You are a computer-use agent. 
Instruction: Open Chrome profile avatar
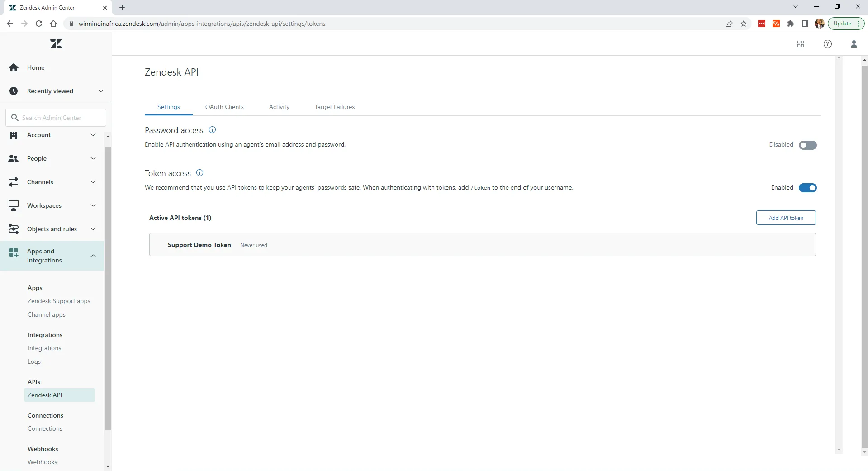[820, 24]
